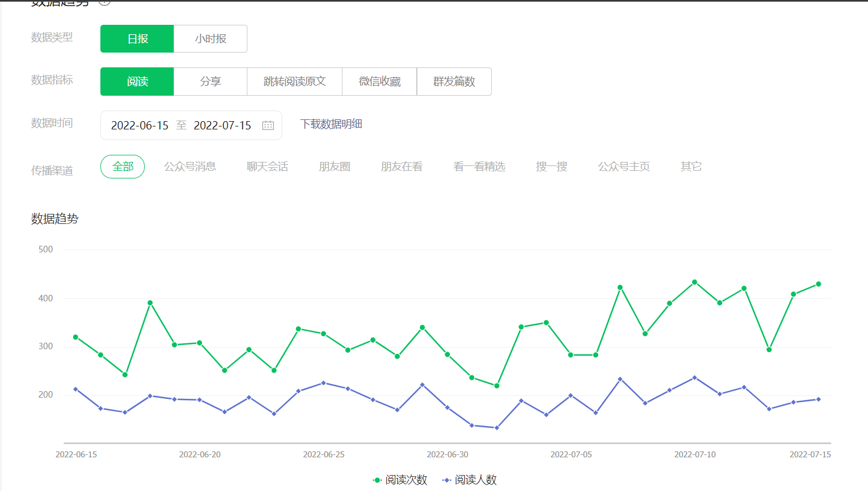Select the 搜一搜 channel filter
The height and width of the screenshot is (491, 868).
(552, 167)
